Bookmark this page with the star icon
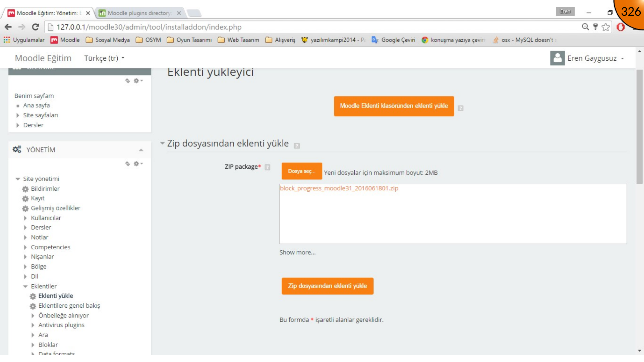644x362 pixels. (605, 27)
